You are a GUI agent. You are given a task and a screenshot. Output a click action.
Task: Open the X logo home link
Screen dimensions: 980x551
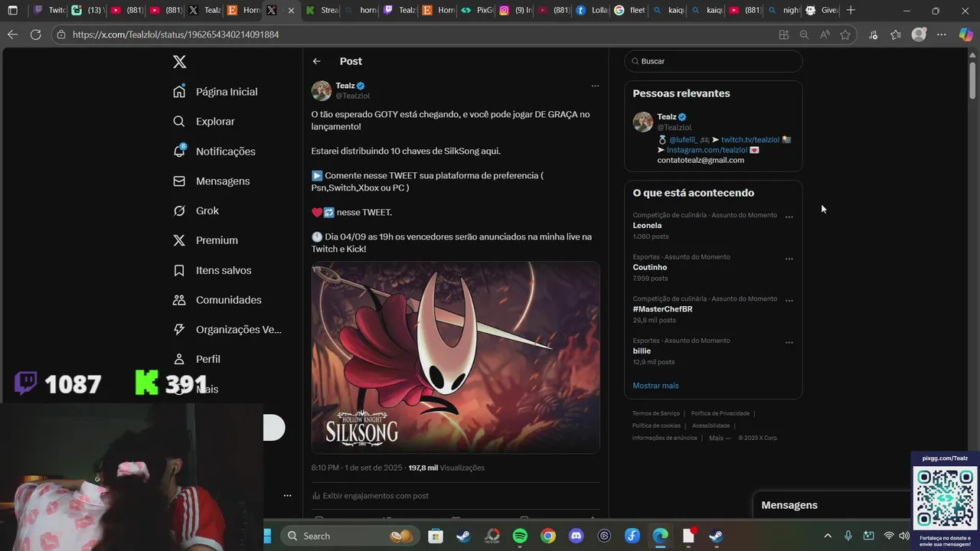[x=179, y=62]
